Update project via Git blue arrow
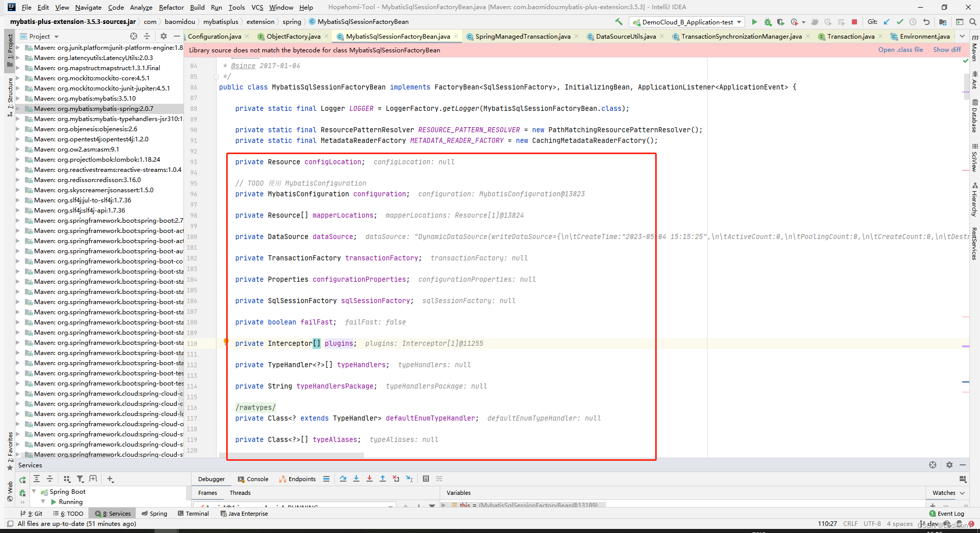The width and height of the screenshot is (980, 533). pyautogui.click(x=886, y=22)
